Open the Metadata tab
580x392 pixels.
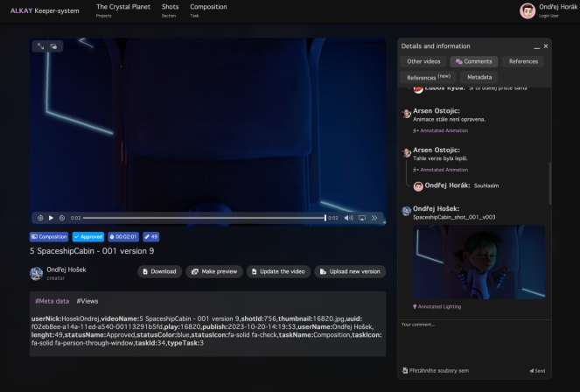click(479, 77)
